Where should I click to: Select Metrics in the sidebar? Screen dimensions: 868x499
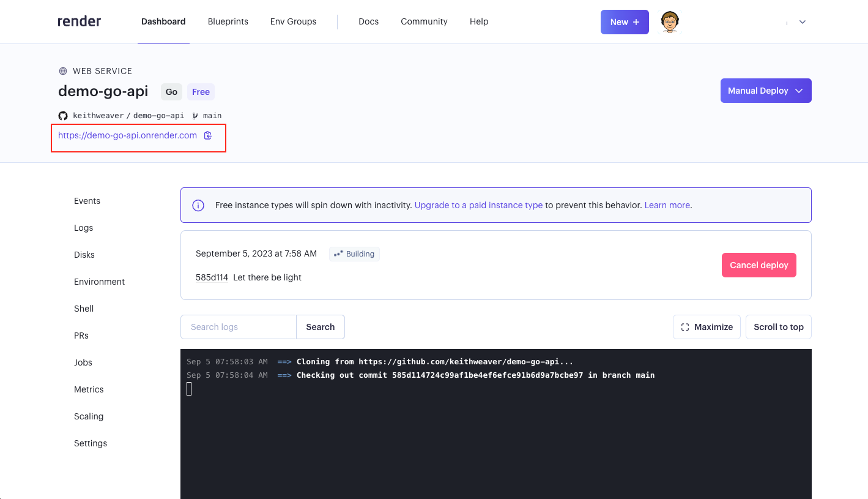pos(89,389)
